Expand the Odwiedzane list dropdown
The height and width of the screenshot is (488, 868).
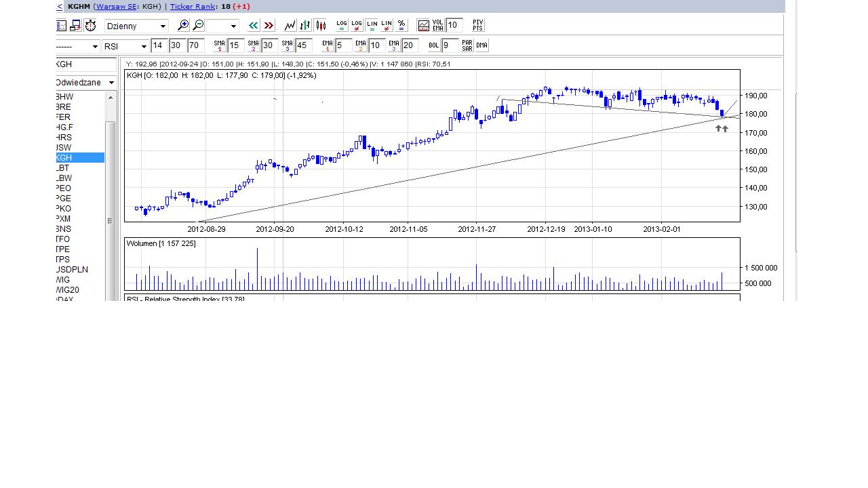click(111, 83)
